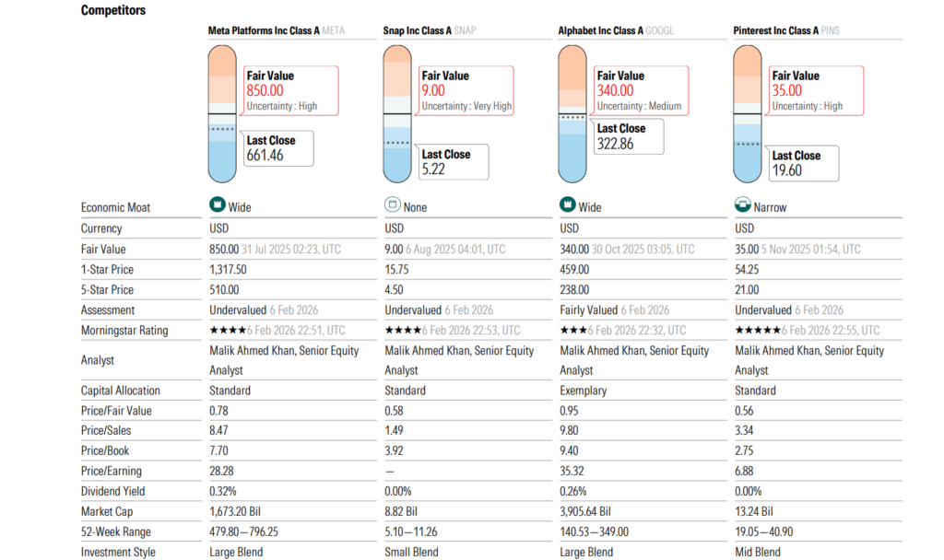Click Alphabet's Wide economic moat icon

click(x=567, y=206)
